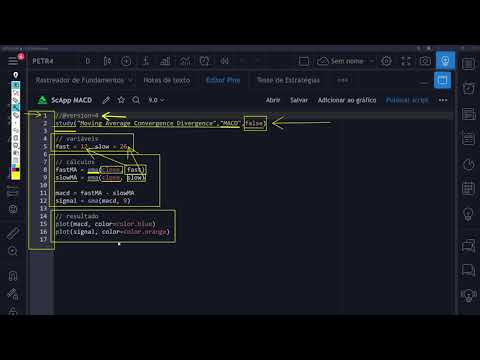The height and width of the screenshot is (360, 480).
Task: Open the ideas stream bulb icon
Action: 468,295
